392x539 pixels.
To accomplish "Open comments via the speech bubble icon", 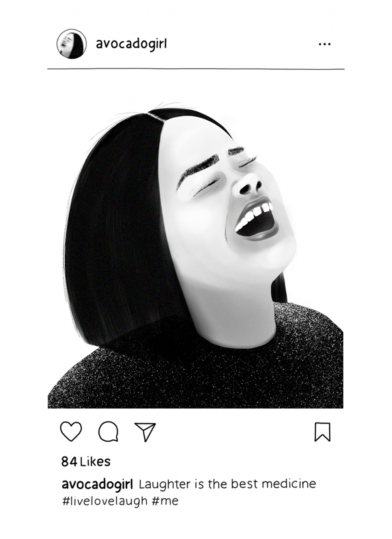I will click(108, 432).
